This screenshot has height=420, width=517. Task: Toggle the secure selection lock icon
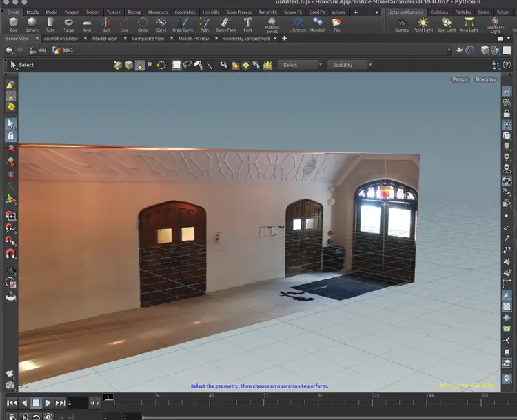point(10,136)
